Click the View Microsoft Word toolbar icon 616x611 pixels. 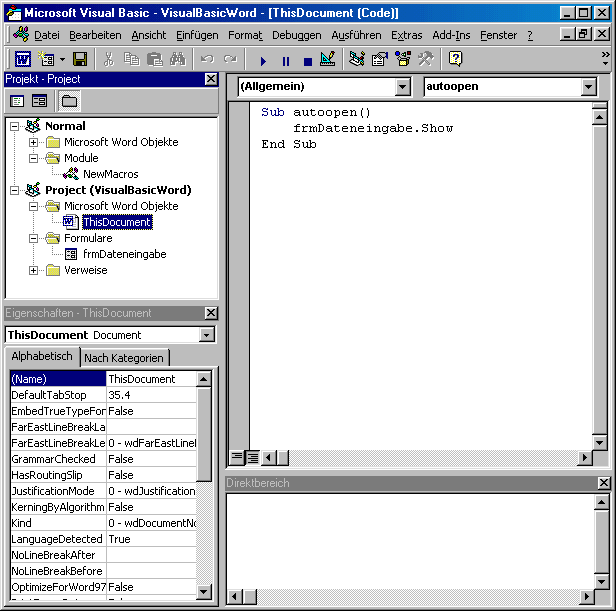pos(22,59)
